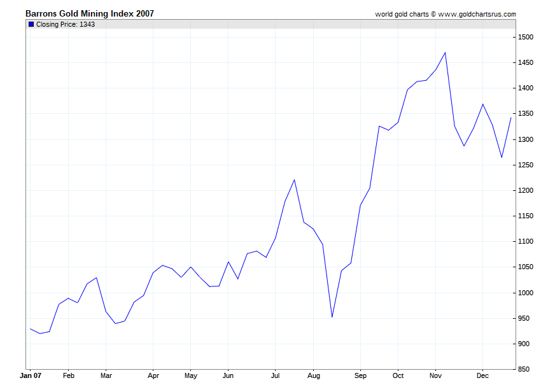Viewport: 541px width, 392px height.
Task: Click the November peak of the line
Action: point(445,52)
